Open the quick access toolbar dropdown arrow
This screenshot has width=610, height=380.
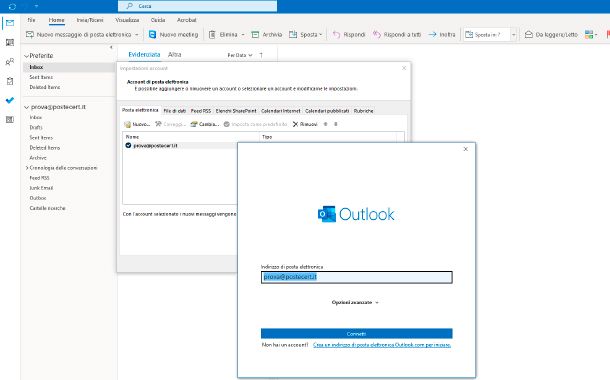tap(36, 6)
